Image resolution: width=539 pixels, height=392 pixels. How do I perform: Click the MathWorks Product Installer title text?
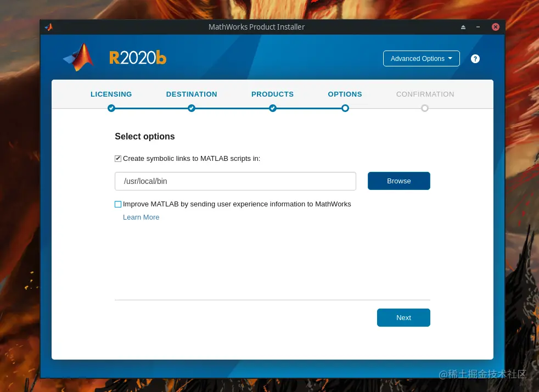tap(256, 27)
